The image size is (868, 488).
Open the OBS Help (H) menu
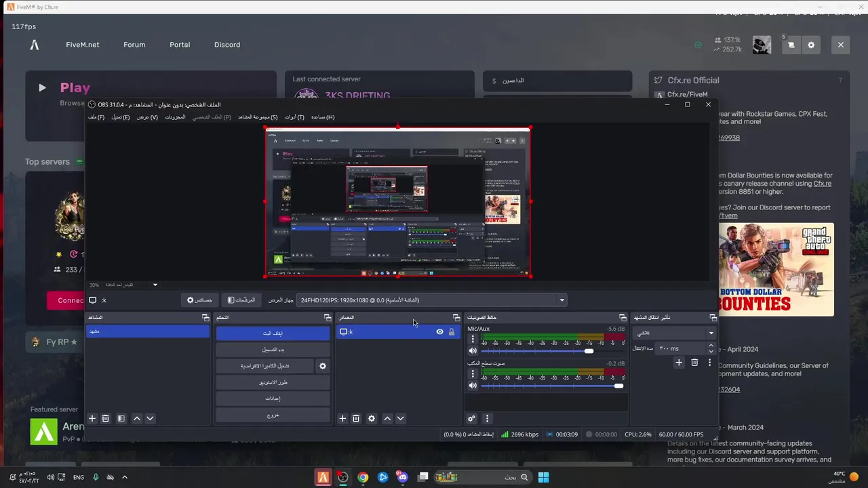coord(323,117)
